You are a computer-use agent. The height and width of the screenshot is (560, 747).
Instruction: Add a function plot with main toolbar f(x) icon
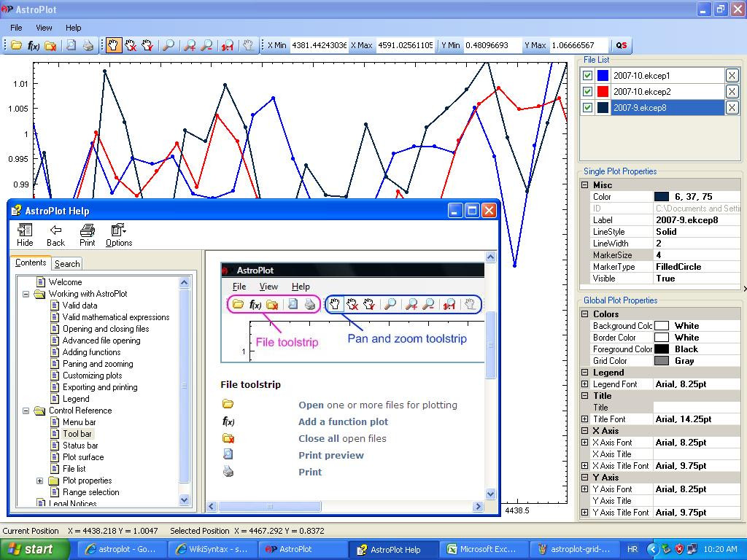34,45
